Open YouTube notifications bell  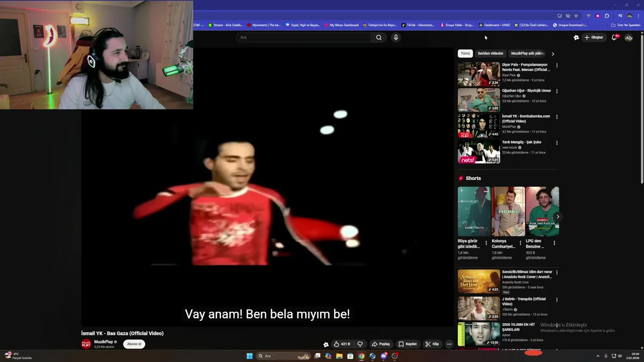[x=614, y=37]
